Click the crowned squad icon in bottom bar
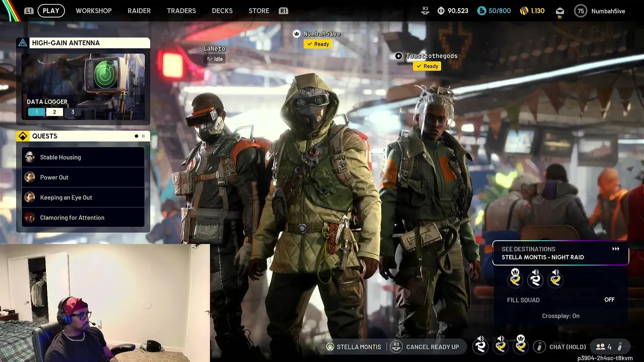Screen dimensions: 644x362 [521, 345]
